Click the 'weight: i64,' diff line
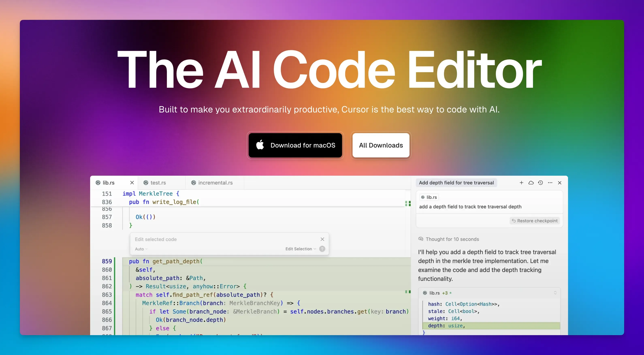The height and width of the screenshot is (355, 644). coord(445,319)
